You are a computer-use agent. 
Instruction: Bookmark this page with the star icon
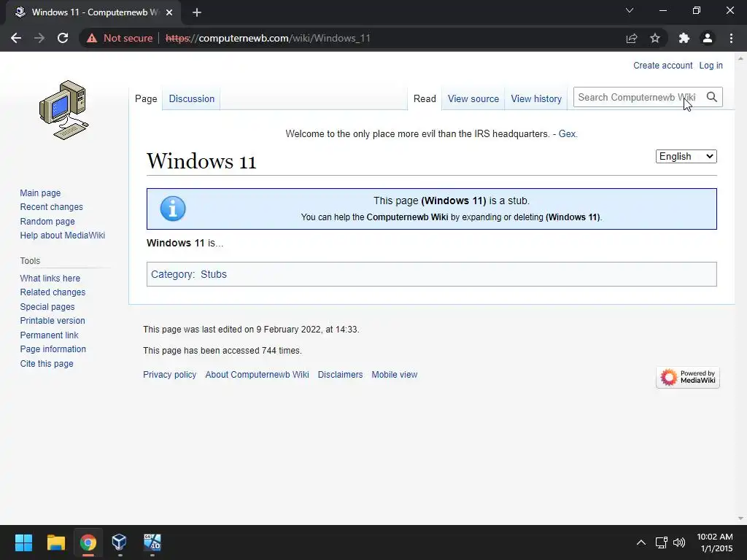tap(655, 38)
